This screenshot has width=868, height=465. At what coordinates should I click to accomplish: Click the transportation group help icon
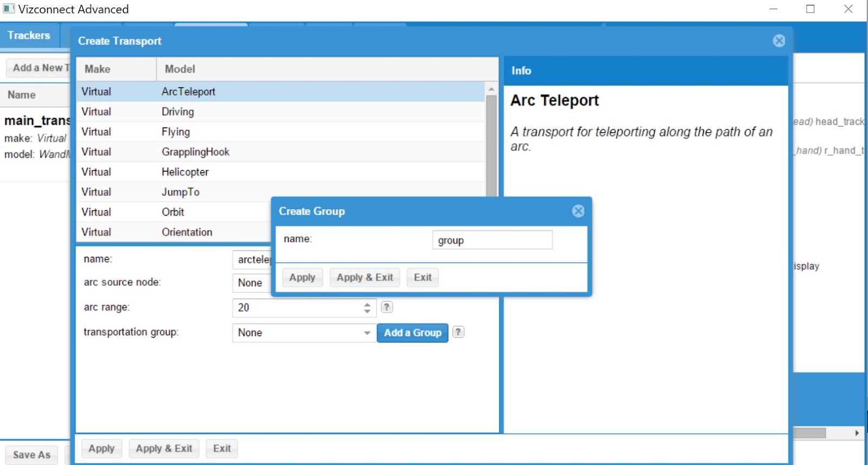[458, 332]
